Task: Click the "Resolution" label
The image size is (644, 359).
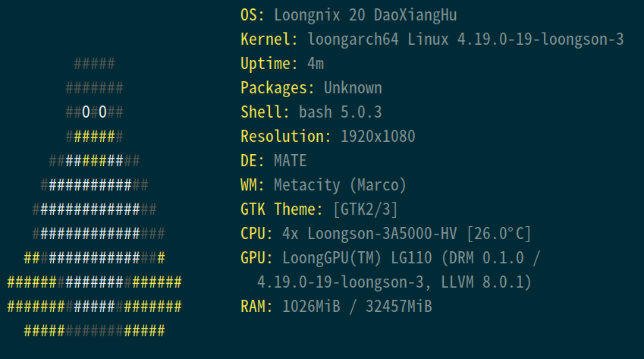Action: [x=282, y=137]
